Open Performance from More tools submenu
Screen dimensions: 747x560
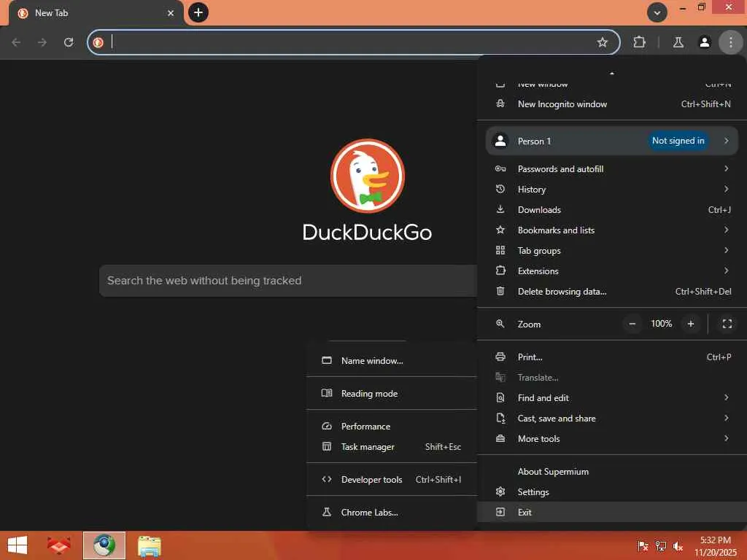(392, 426)
